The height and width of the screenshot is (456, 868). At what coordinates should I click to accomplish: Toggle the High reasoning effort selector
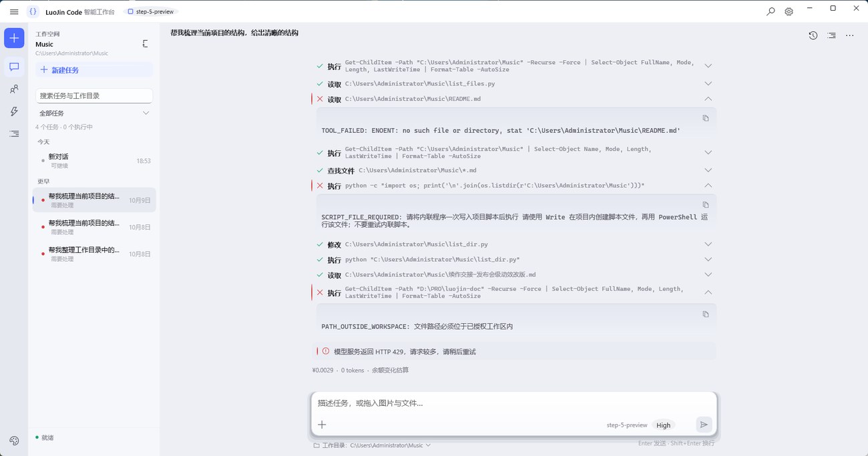(x=663, y=425)
